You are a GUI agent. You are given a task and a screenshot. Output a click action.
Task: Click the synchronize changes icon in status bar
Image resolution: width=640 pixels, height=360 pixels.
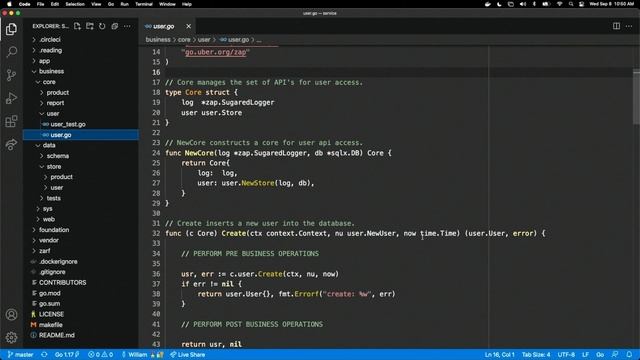[x=44, y=355]
